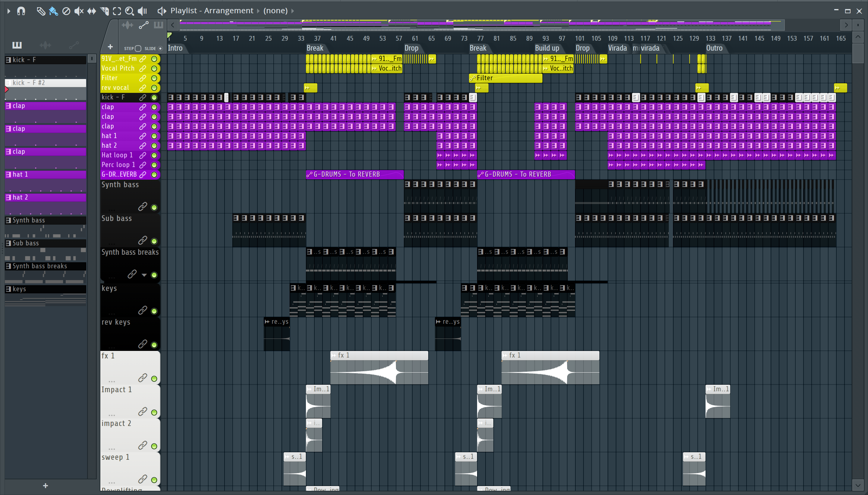Select the rev keys track header

point(130,334)
